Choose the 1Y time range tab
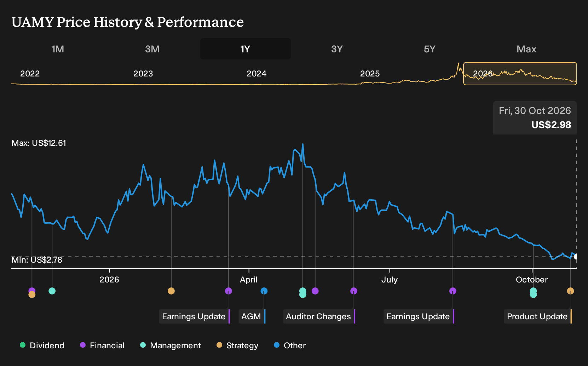 tap(245, 49)
